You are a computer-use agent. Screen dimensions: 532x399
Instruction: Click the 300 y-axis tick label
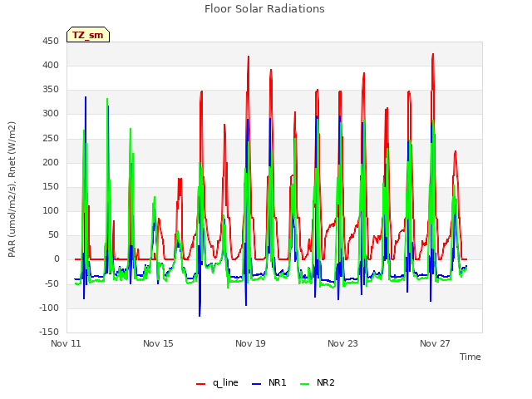51,114
